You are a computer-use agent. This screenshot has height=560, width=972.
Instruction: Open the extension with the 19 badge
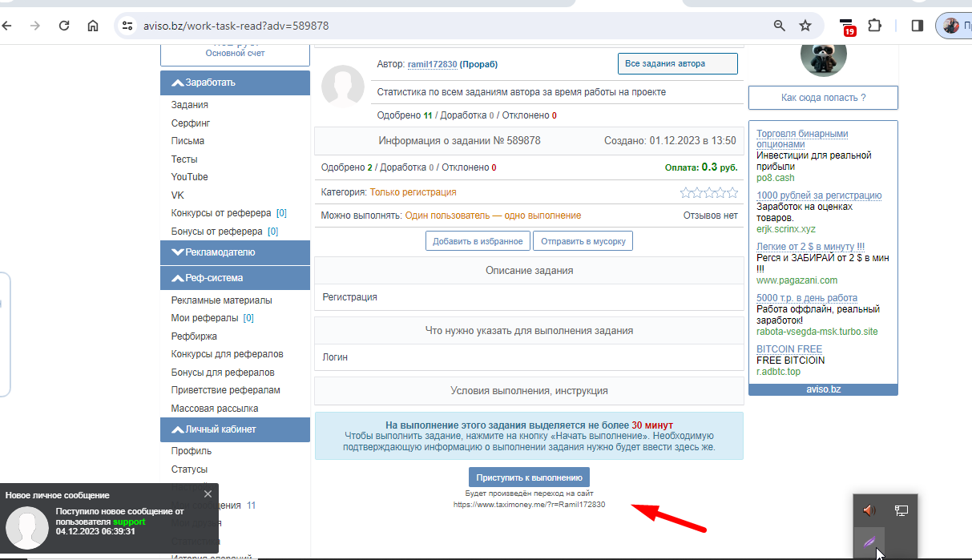tap(847, 26)
